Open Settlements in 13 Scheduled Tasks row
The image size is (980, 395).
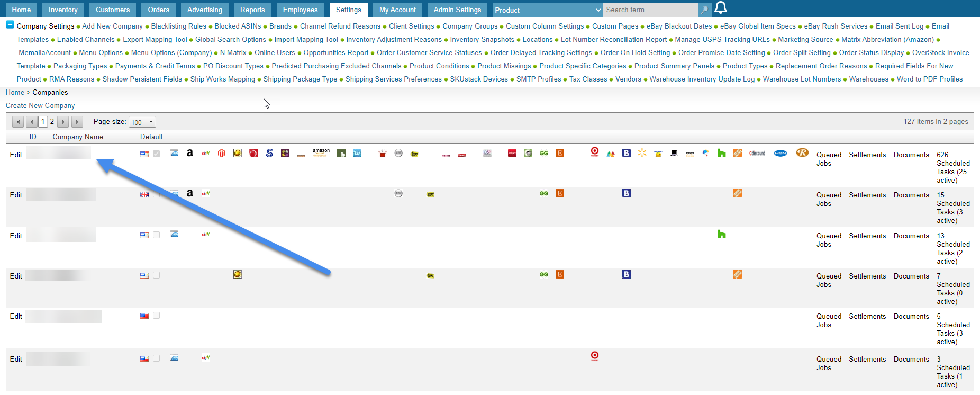[x=867, y=236]
